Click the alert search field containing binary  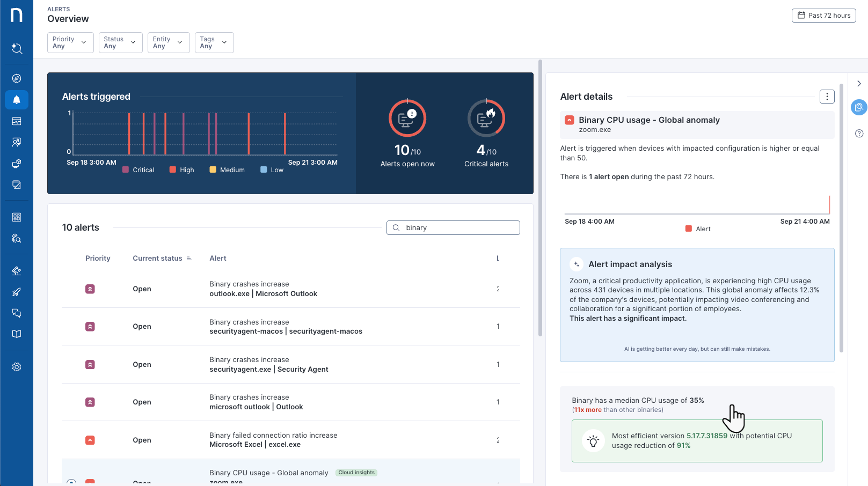coord(453,228)
